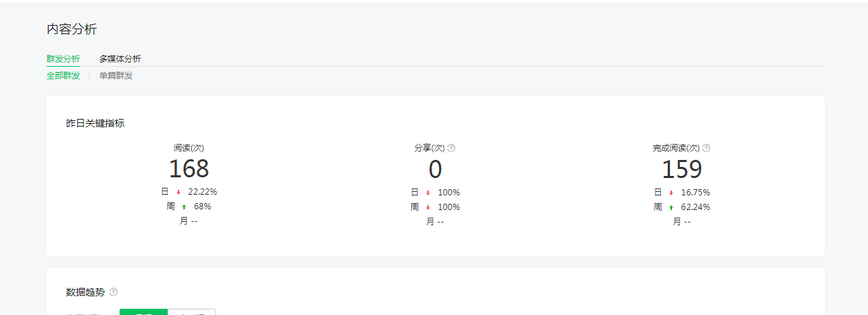The image size is (868, 315).
Task: Switch to 多媒体分析 tab
Action: [120, 59]
